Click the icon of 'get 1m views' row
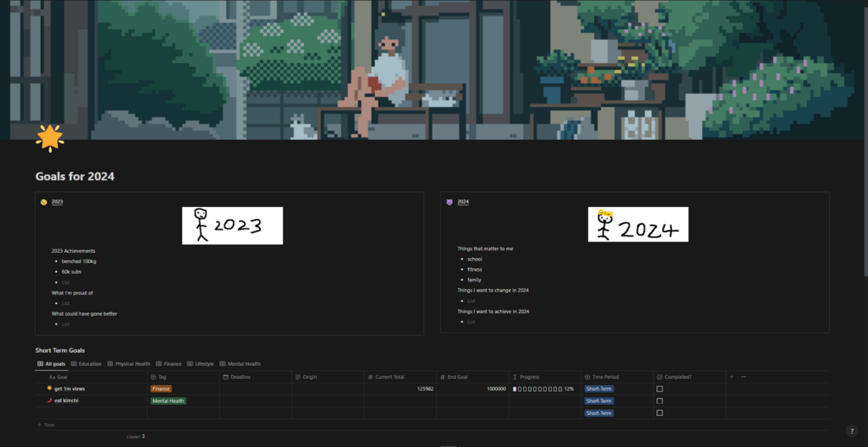The height and width of the screenshot is (447, 868). click(x=50, y=388)
